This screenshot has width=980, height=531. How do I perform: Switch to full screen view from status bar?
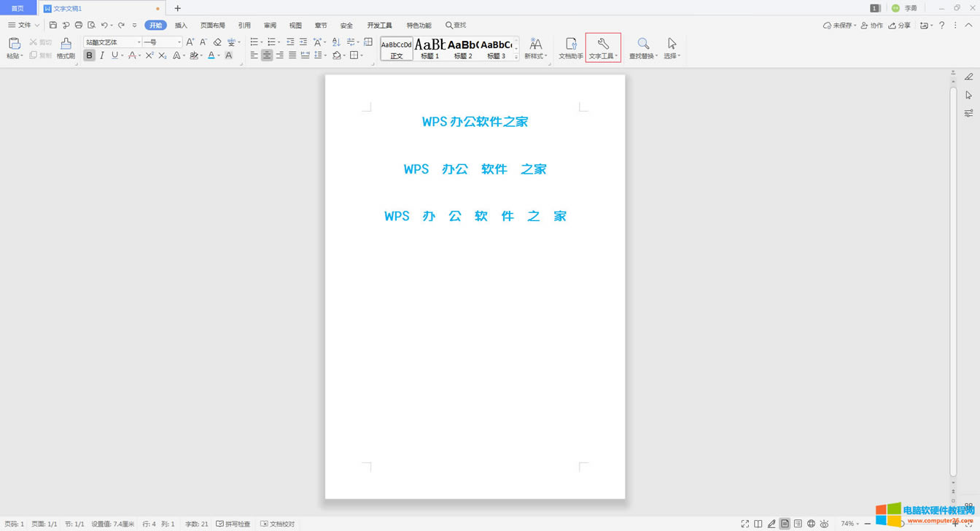pos(744,523)
